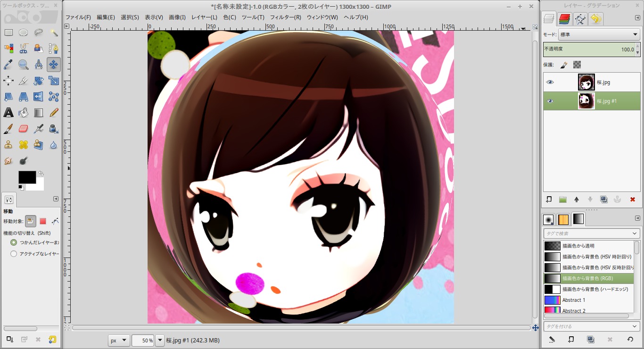644x349 pixels.
Task: Select the Shear tool
Action: click(8, 97)
